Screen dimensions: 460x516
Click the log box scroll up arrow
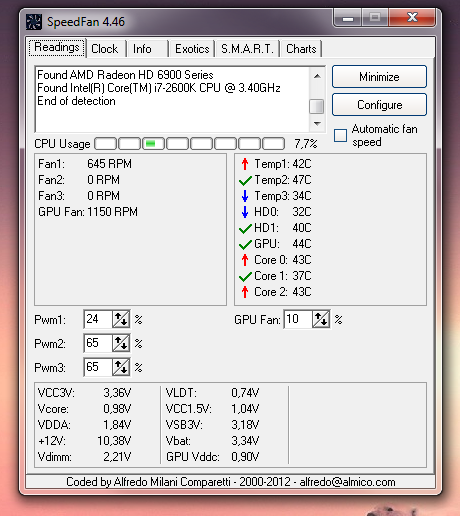point(317,76)
